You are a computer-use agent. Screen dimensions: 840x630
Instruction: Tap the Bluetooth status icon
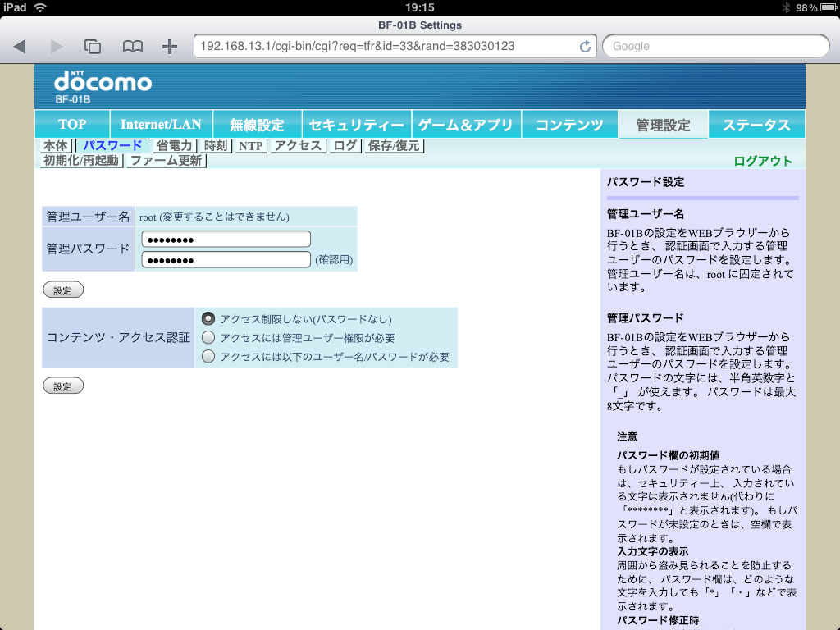pos(787,7)
